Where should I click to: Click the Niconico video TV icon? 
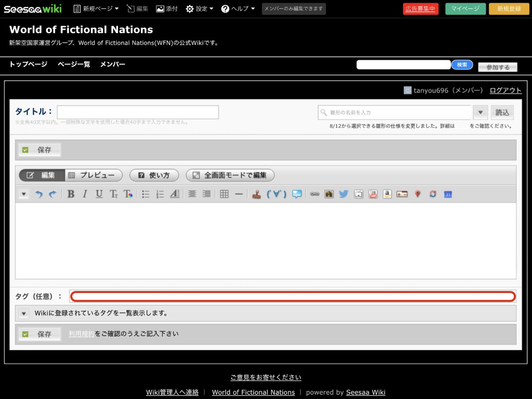click(358, 194)
